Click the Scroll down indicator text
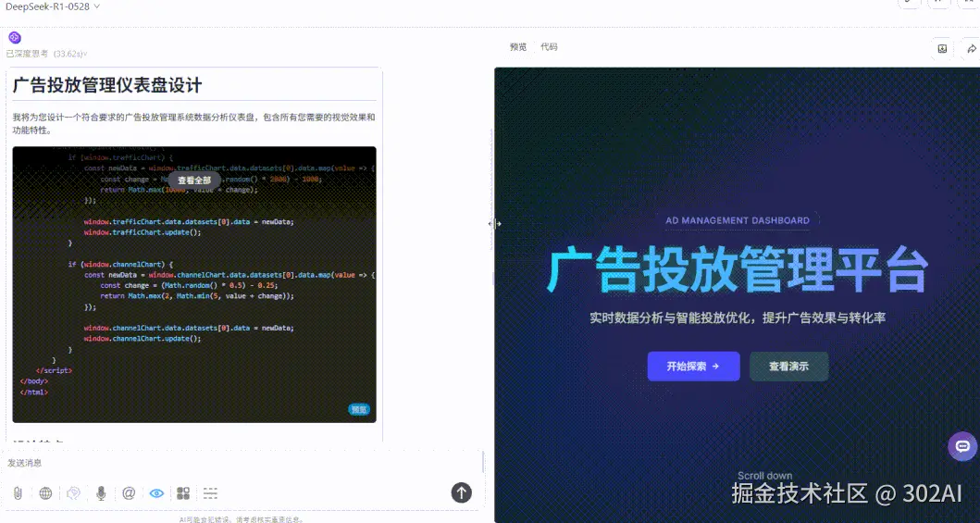This screenshot has height=523, width=980. pyautogui.click(x=765, y=476)
